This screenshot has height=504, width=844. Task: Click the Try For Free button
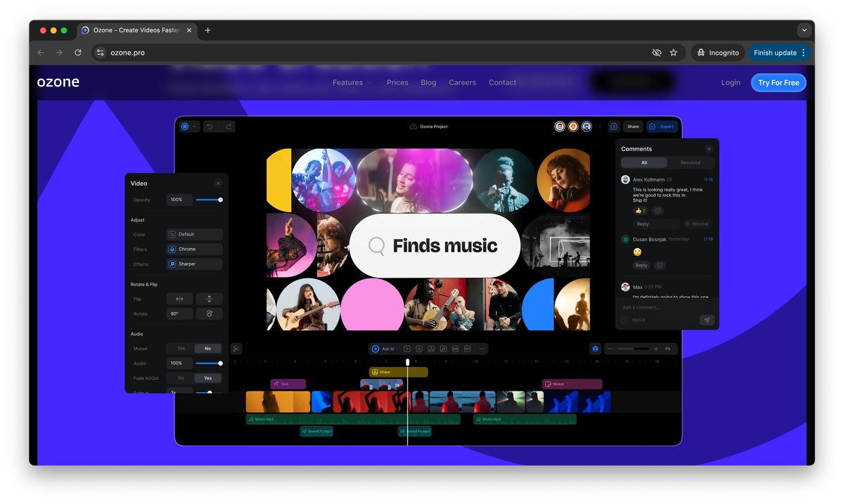click(779, 83)
